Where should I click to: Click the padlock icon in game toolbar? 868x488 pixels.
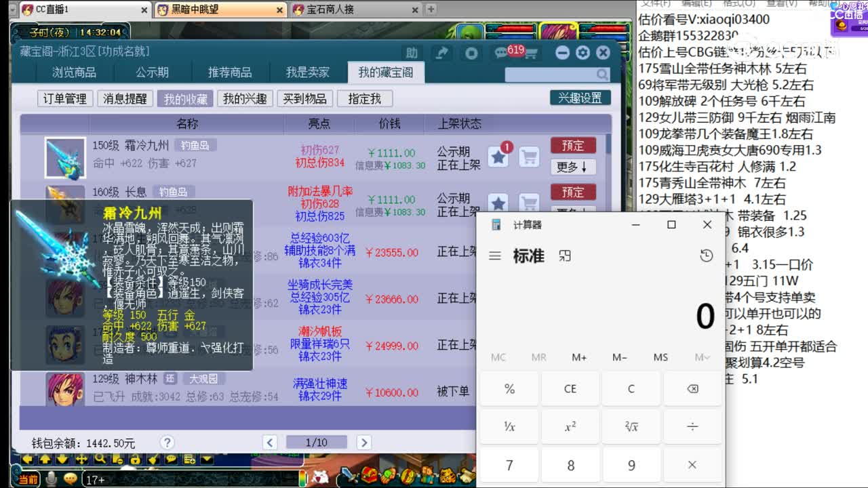(x=135, y=459)
